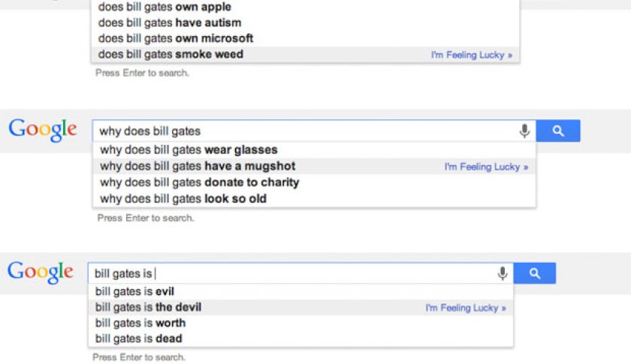The width and height of the screenshot is (631, 364).
Task: Select 'why does bill gates wear glasses'
Action: pos(189,150)
